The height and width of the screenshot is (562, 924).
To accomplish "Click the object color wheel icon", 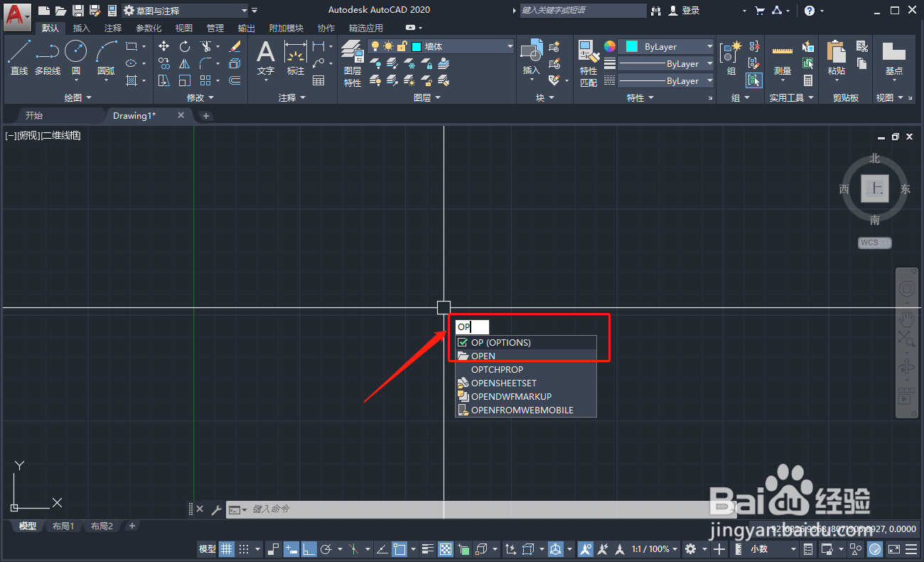I will pyautogui.click(x=610, y=46).
